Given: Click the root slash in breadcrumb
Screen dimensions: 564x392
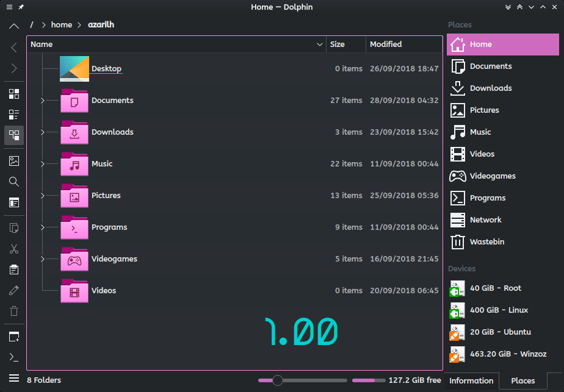Looking at the screenshot, I should coord(32,25).
